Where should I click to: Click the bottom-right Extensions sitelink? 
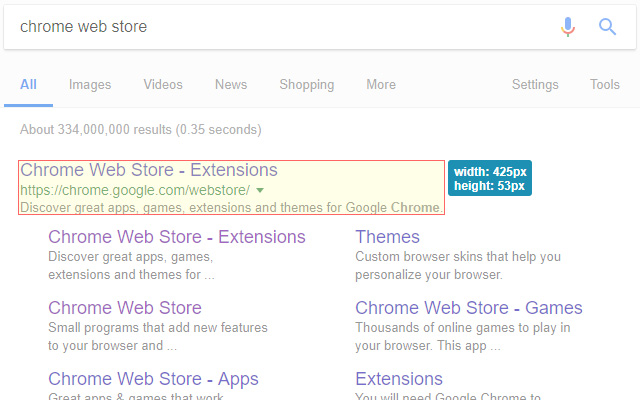click(399, 379)
